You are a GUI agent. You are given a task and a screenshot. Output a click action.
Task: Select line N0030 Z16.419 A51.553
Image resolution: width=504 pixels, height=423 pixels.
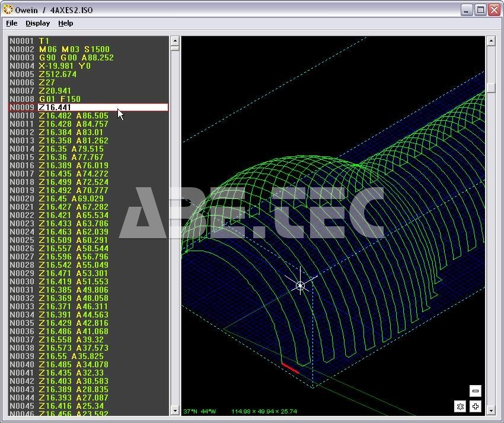[88, 281]
